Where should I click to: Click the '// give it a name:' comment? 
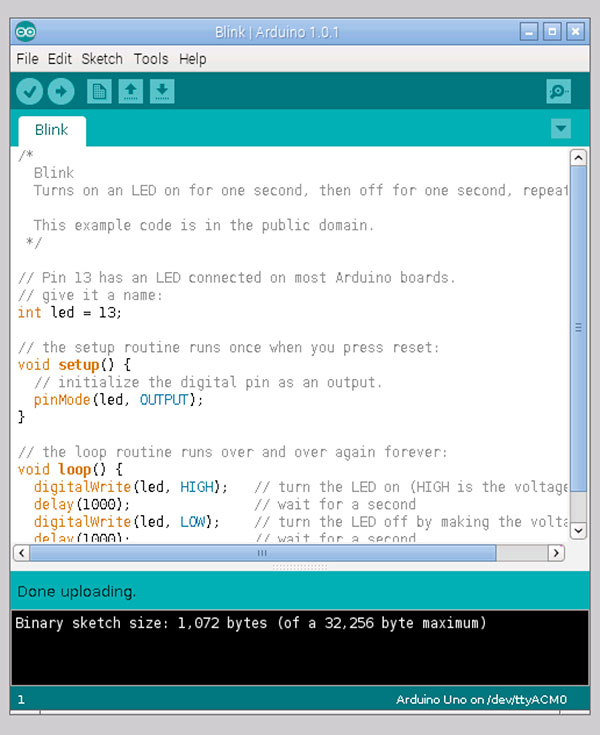click(90, 295)
